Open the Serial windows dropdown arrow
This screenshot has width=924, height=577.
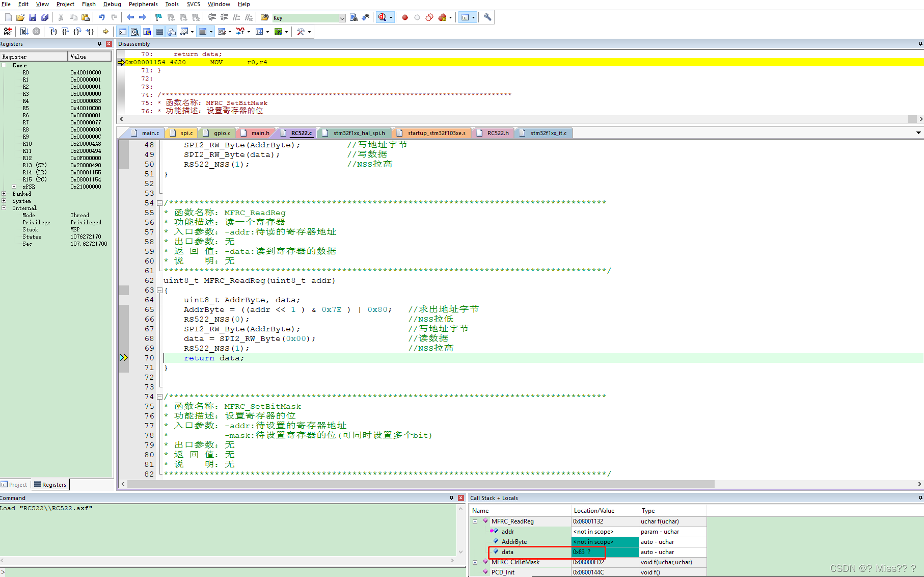[x=230, y=32]
